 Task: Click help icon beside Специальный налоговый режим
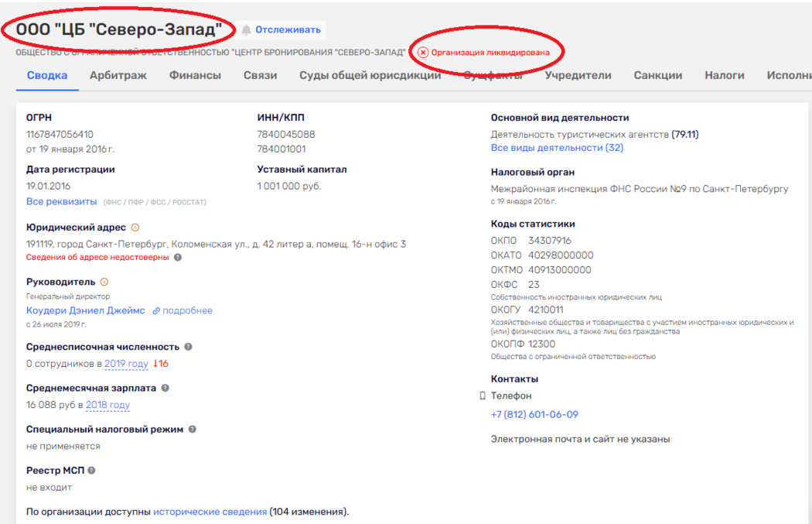click(x=192, y=429)
